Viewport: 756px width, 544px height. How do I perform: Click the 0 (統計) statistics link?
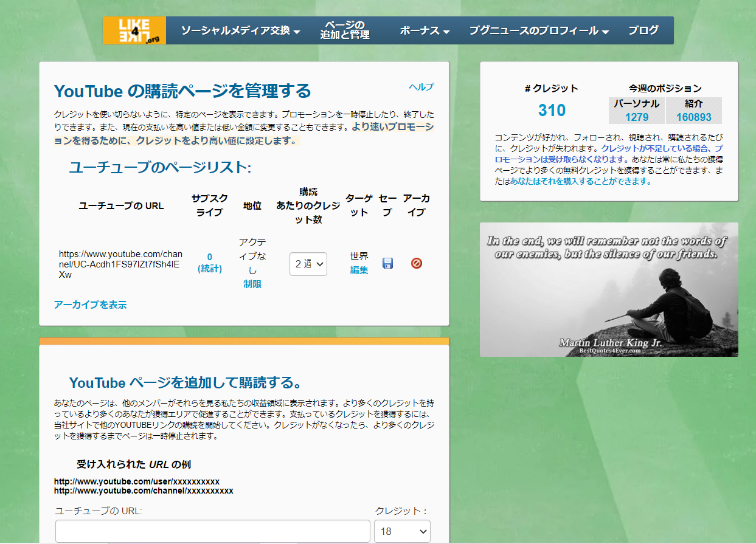(x=210, y=263)
